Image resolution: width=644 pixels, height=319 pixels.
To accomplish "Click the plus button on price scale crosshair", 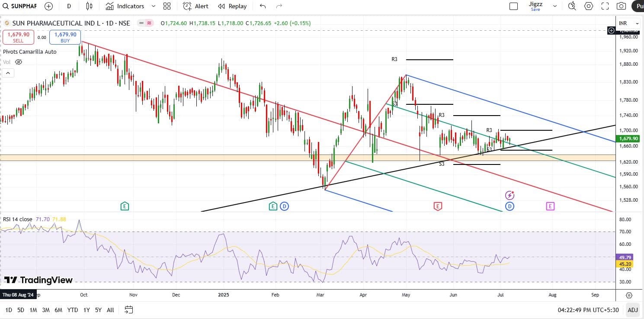I will [611, 30].
